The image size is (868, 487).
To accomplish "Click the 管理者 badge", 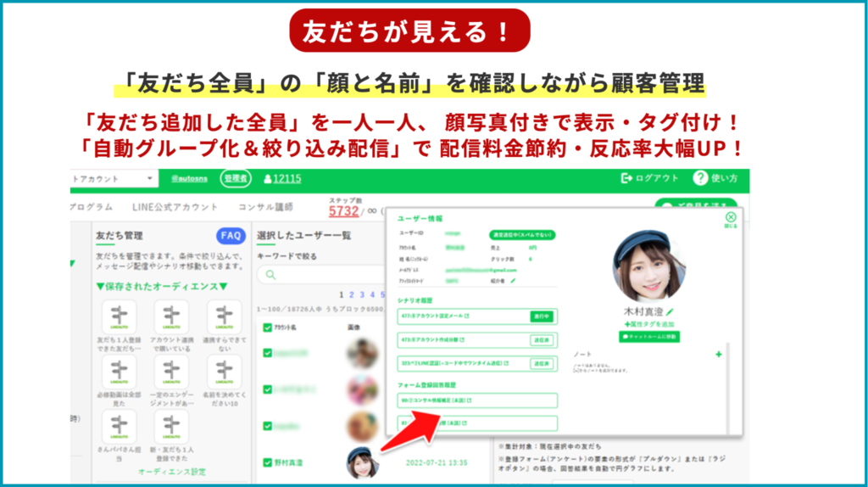I will tap(236, 178).
